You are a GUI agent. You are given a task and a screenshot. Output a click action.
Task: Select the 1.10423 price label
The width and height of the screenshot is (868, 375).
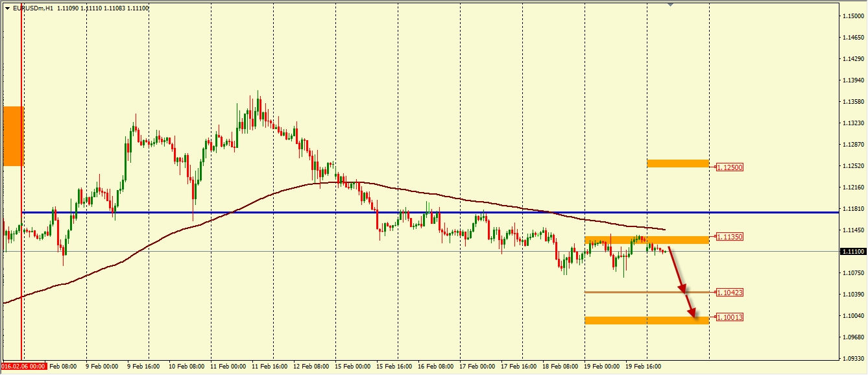[x=730, y=293]
